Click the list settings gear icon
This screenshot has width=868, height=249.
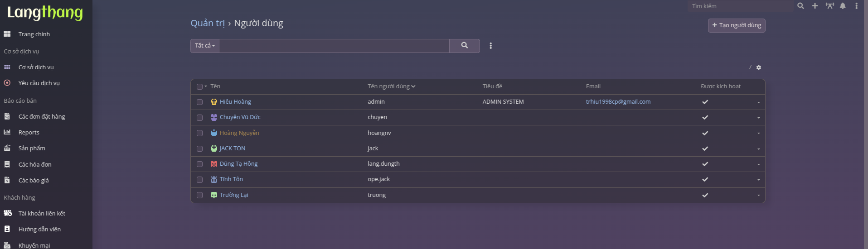[759, 67]
